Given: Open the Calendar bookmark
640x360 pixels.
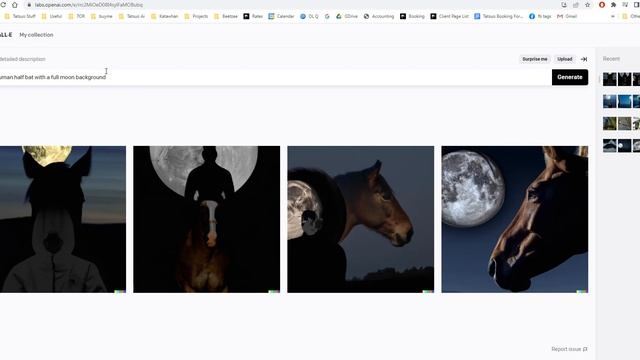Looking at the screenshot, I should pyautogui.click(x=281, y=16).
